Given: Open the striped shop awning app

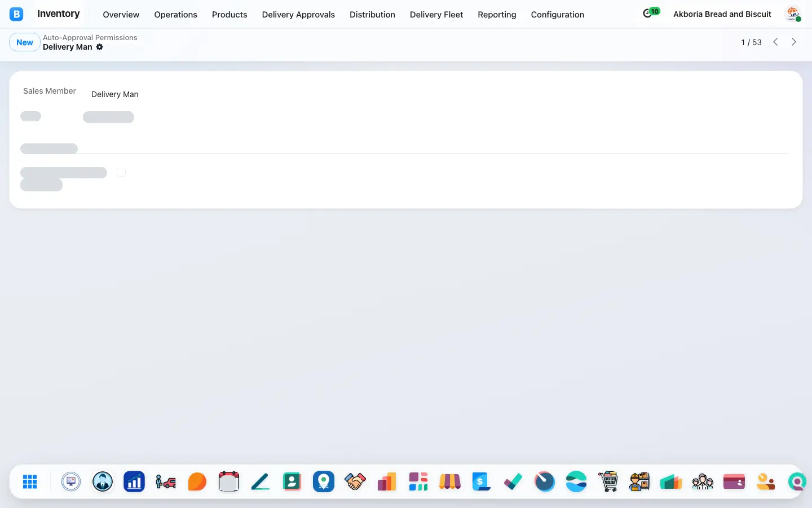Looking at the screenshot, I should click(450, 481).
